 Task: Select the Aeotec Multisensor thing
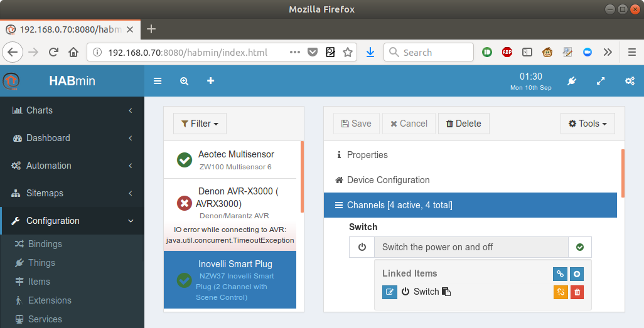pos(230,160)
